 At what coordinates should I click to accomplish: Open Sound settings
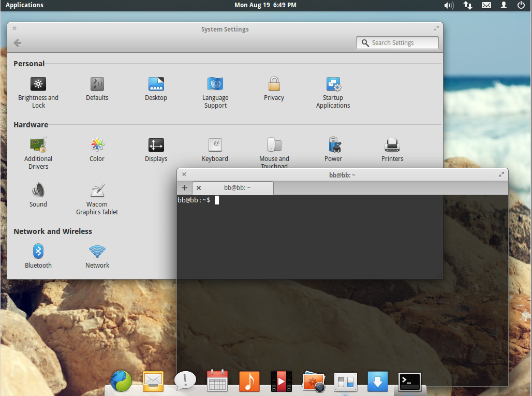38,190
